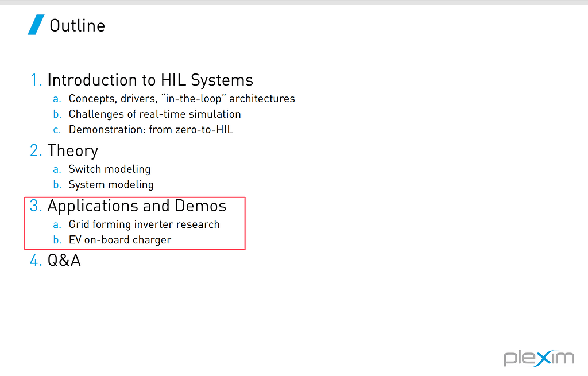Image resolution: width=588 pixels, height=376 pixels.
Task: Select the number 1 bullet marker
Action: click(35, 80)
